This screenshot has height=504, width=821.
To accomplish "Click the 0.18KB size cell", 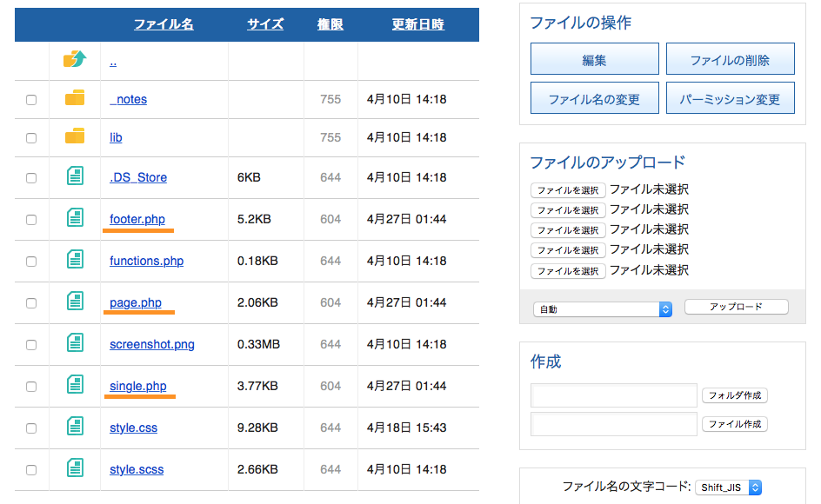I will coord(257,261).
